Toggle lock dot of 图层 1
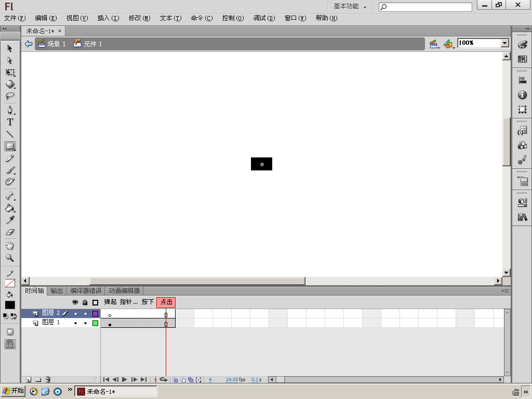The height and width of the screenshot is (399, 532). pos(85,323)
